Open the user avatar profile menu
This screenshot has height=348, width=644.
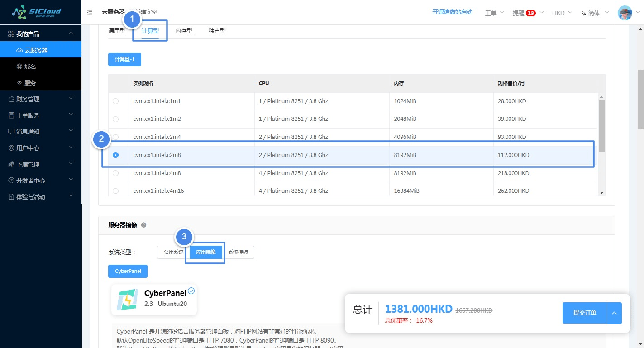[x=625, y=13]
